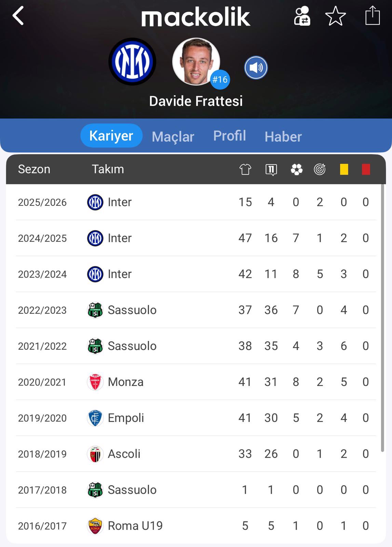The height and width of the screenshot is (547, 392).
Task: Tap the starting eleven column icon
Action: click(x=271, y=169)
